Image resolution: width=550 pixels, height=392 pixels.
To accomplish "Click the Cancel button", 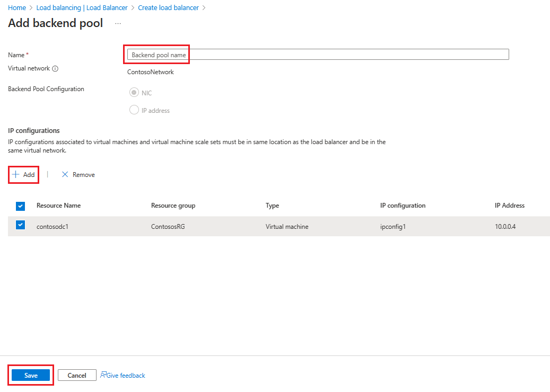I will (x=76, y=375).
